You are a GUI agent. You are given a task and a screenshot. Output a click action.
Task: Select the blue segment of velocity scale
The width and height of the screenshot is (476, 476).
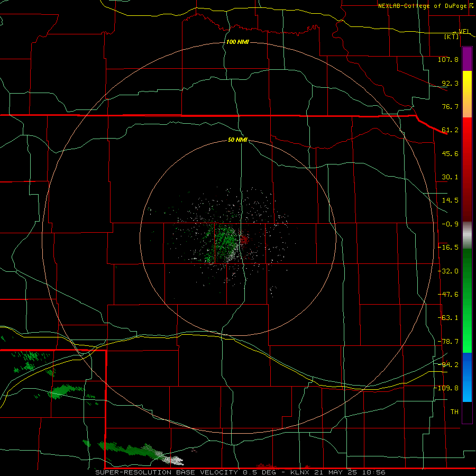click(x=467, y=377)
